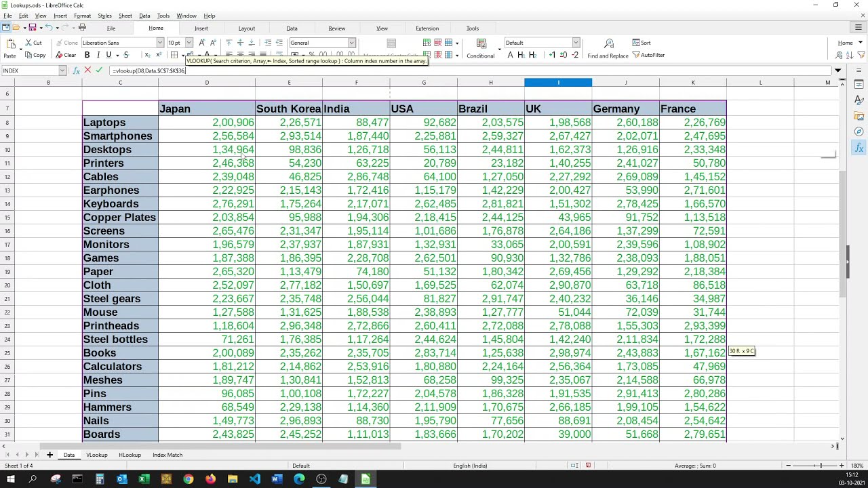This screenshot has height=488, width=868.
Task: Switch to the HLookup sheet tab
Action: click(x=130, y=455)
